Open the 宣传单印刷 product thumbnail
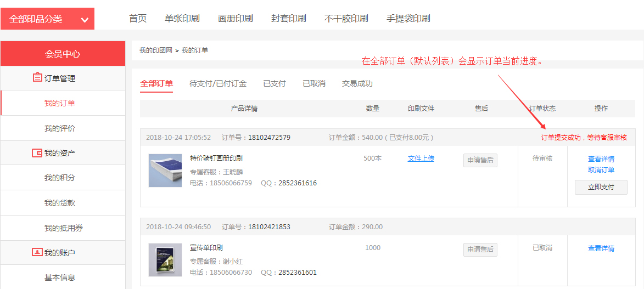 (x=165, y=259)
